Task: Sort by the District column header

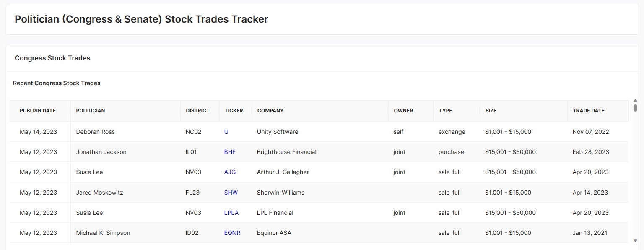Action: [x=200, y=111]
